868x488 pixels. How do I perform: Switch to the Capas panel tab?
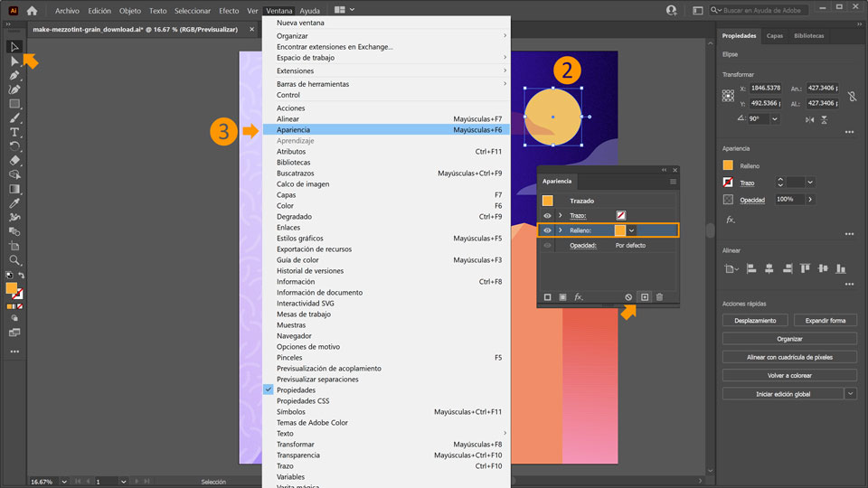pos(775,36)
